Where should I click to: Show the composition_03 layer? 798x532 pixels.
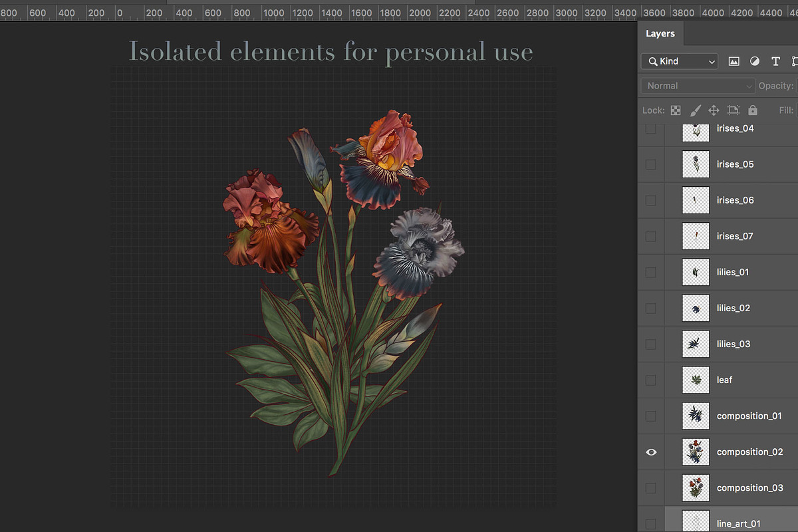point(651,487)
